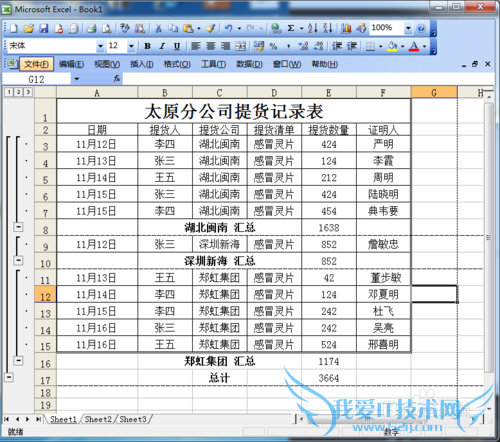Open the font size dropdown
This screenshot has height=442, width=500.
pos(131,46)
